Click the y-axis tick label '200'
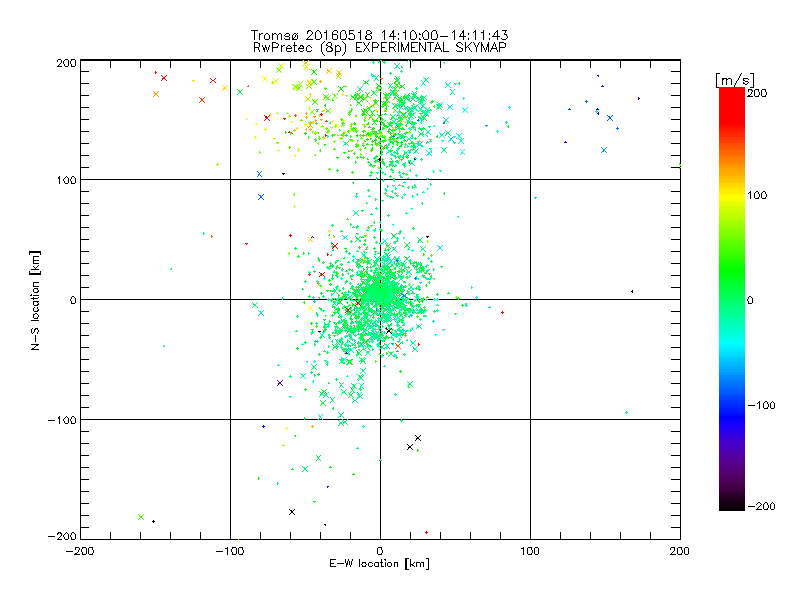The width and height of the screenshot is (800, 600). (x=66, y=63)
